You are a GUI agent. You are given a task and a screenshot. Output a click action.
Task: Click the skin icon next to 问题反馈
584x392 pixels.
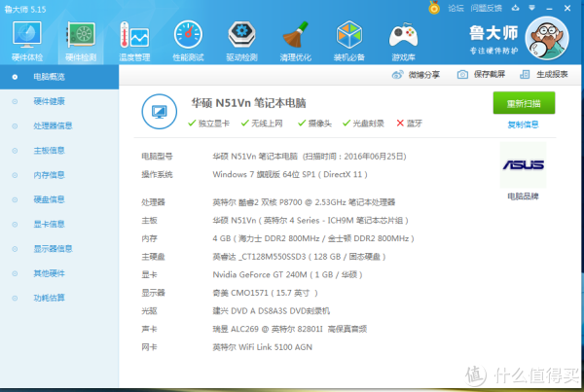(x=516, y=8)
